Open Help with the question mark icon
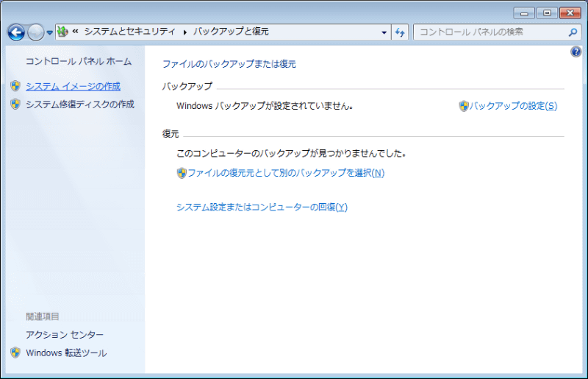Screen dimensions: 588x379 click(576, 52)
